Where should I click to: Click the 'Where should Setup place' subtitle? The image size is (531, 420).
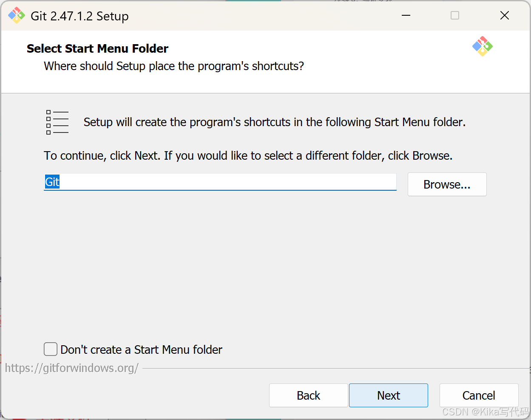pos(174,66)
